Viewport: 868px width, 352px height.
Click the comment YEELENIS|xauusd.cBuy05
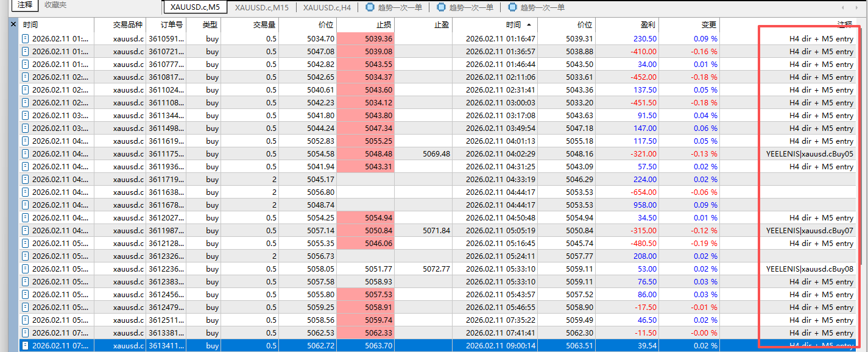click(810, 153)
